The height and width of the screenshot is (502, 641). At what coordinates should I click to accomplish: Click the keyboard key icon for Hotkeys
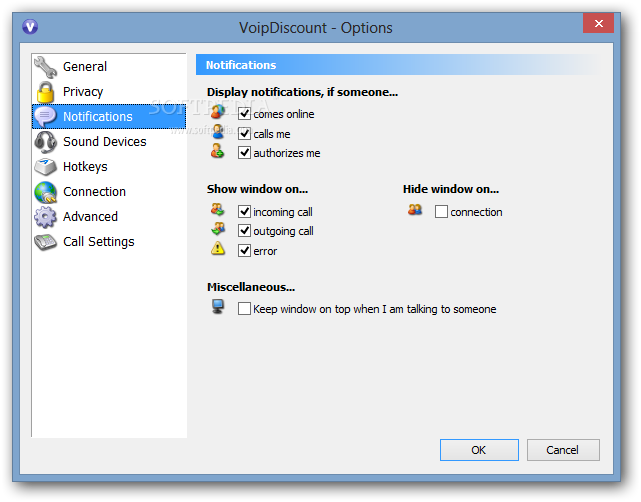click(45, 167)
